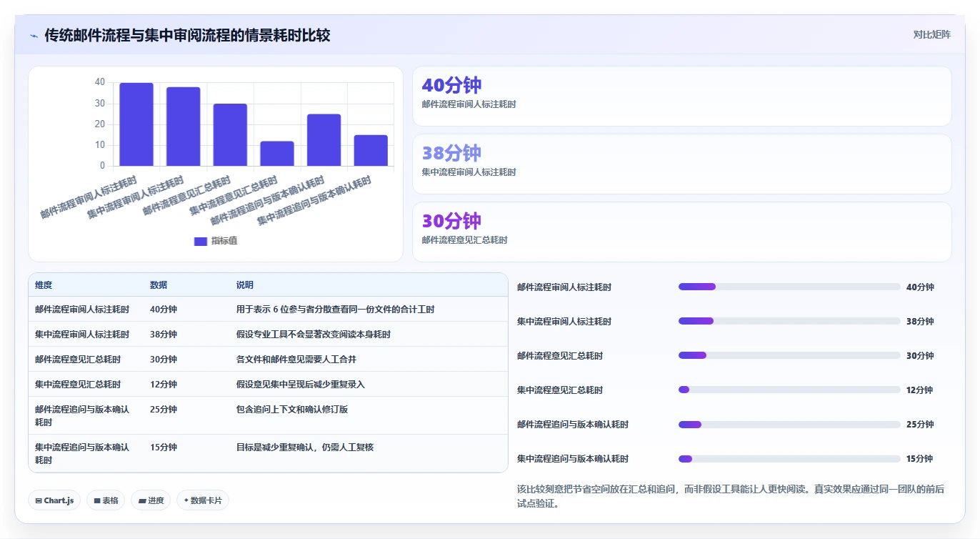Image resolution: width=980 pixels, height=539 pixels.
Task: Click the 38分钟 stat card value
Action: [x=451, y=153]
